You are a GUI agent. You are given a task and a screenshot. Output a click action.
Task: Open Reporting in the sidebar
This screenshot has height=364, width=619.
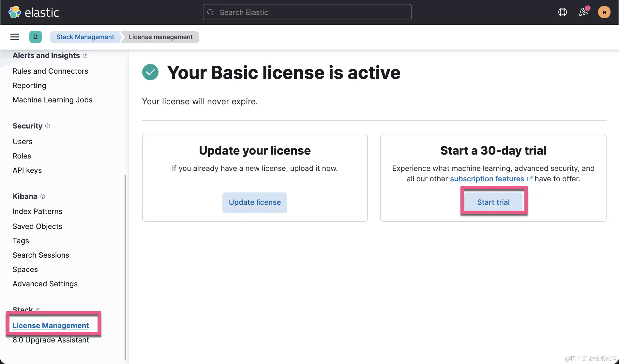(x=29, y=85)
